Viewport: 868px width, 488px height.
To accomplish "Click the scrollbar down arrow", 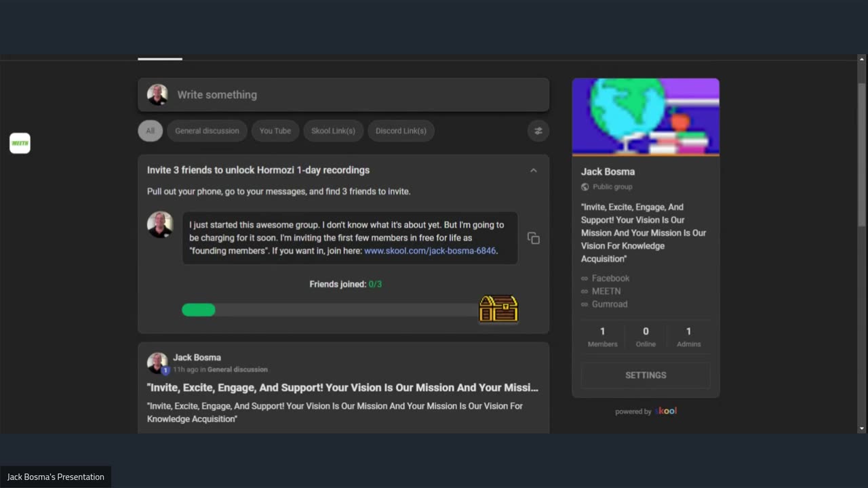I will pos(862,428).
